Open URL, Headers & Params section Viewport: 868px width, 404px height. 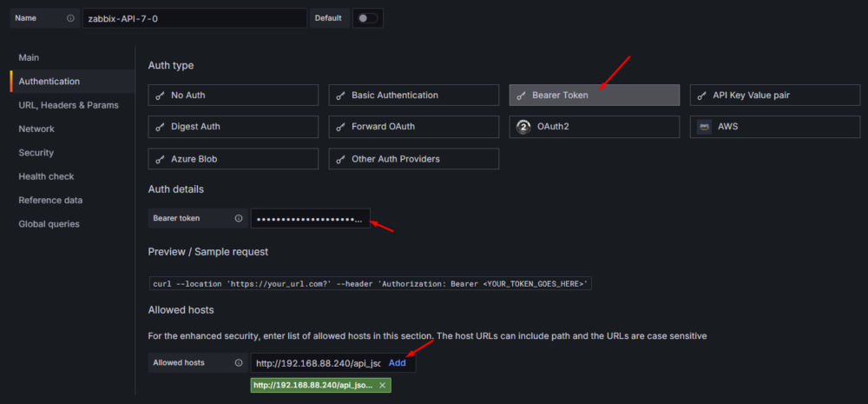click(x=69, y=105)
